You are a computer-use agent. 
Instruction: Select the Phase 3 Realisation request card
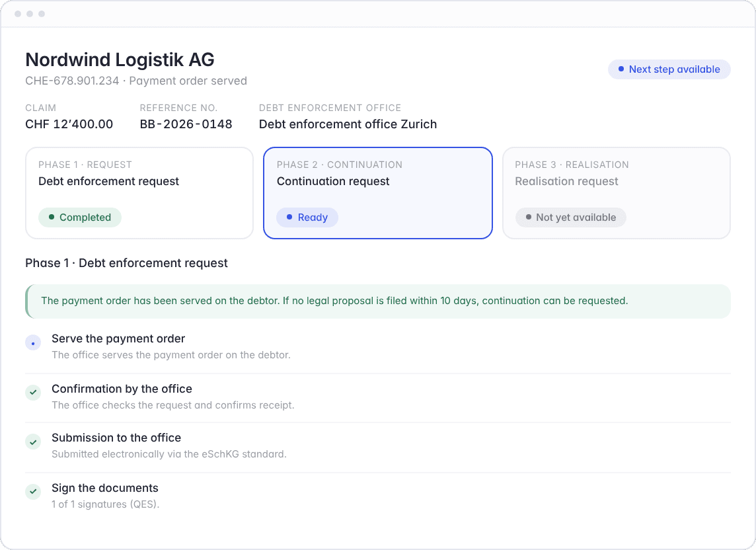(617, 193)
